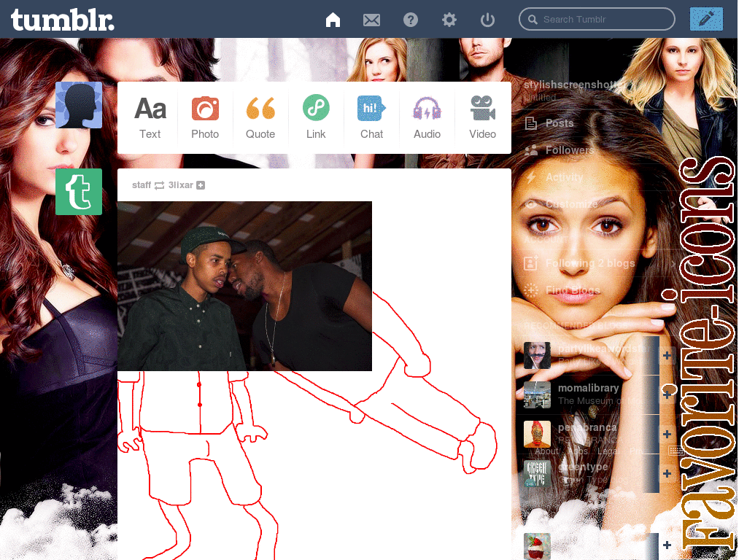Follow partylikeawordstar with the plus button
This screenshot has width=747, height=560.
[x=667, y=355]
